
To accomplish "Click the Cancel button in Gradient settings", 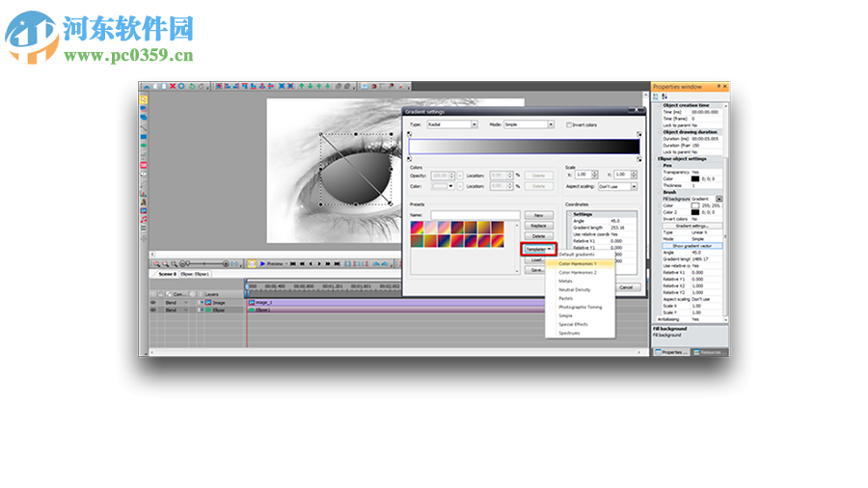I will (626, 287).
